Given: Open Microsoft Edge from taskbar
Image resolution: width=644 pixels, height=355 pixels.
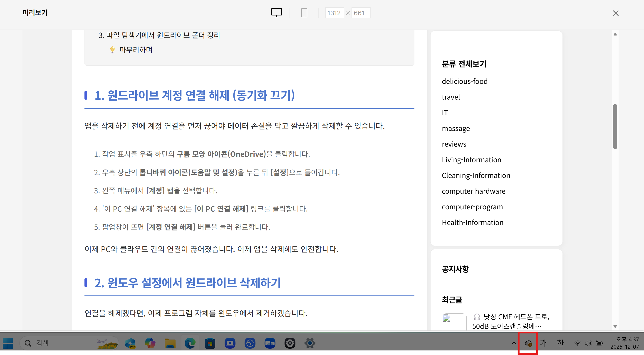Looking at the screenshot, I should coord(190,343).
